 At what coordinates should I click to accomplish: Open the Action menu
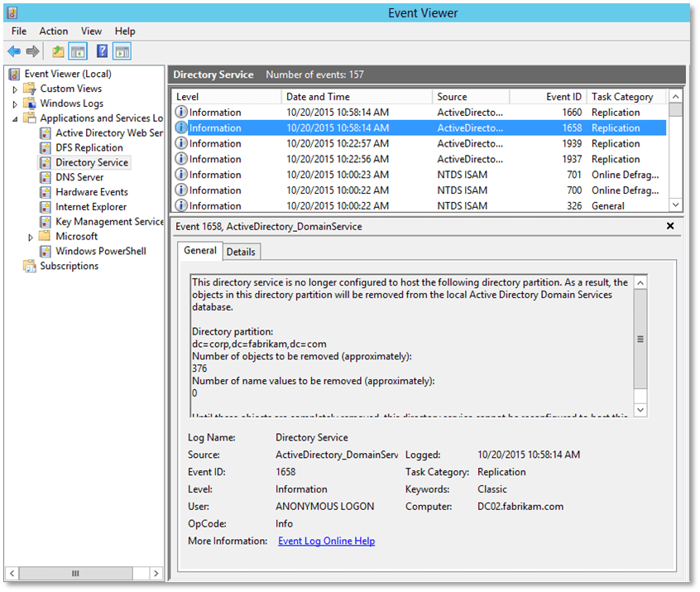click(54, 31)
